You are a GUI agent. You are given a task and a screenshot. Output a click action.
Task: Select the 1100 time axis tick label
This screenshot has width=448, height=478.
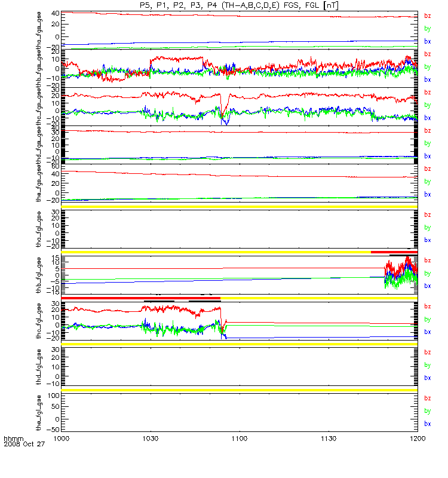tap(240, 439)
